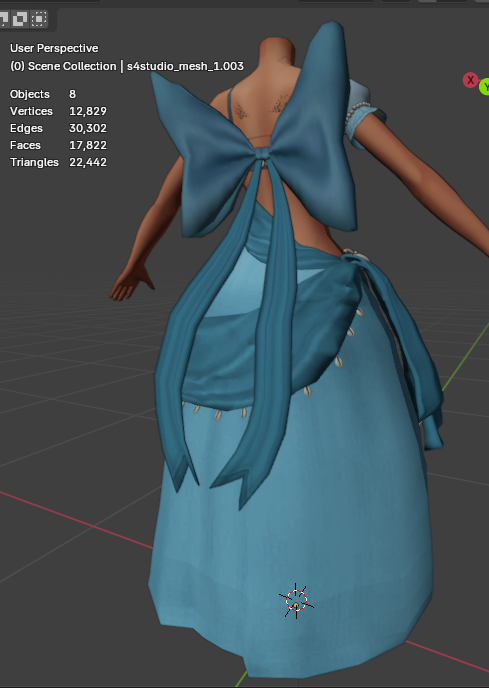
Task: Click the green Y axis gizmo ball
Action: pos(484,87)
